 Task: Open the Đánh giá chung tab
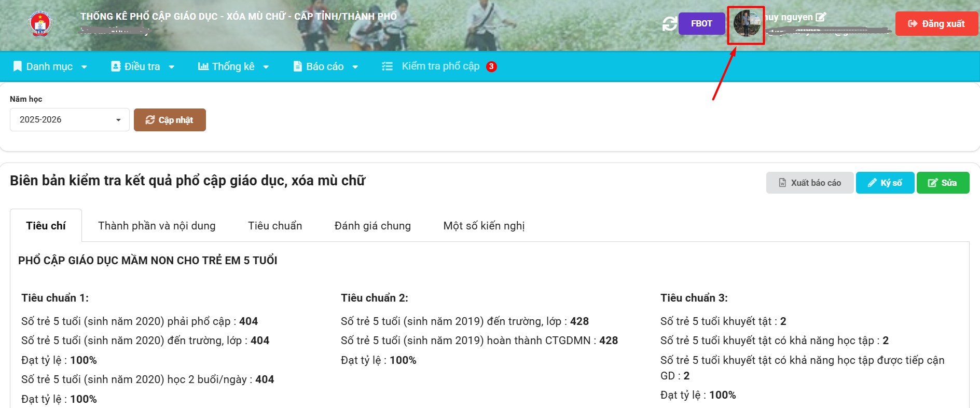(372, 226)
